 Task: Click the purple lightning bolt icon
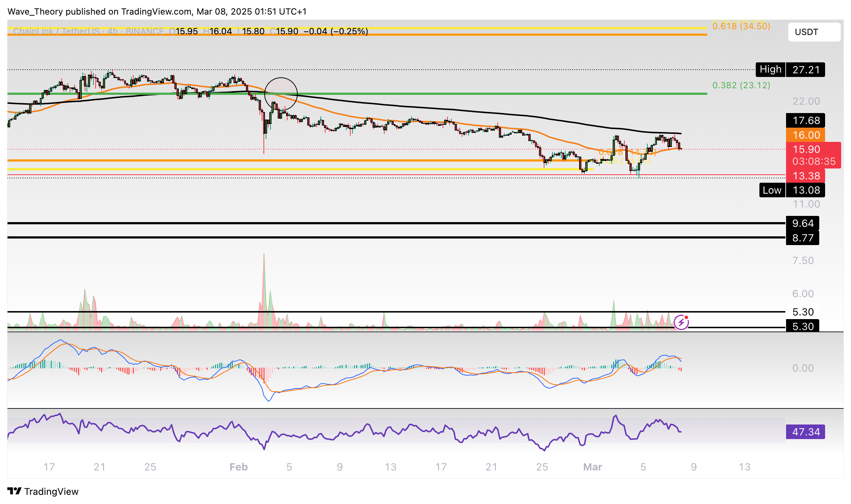[681, 322]
